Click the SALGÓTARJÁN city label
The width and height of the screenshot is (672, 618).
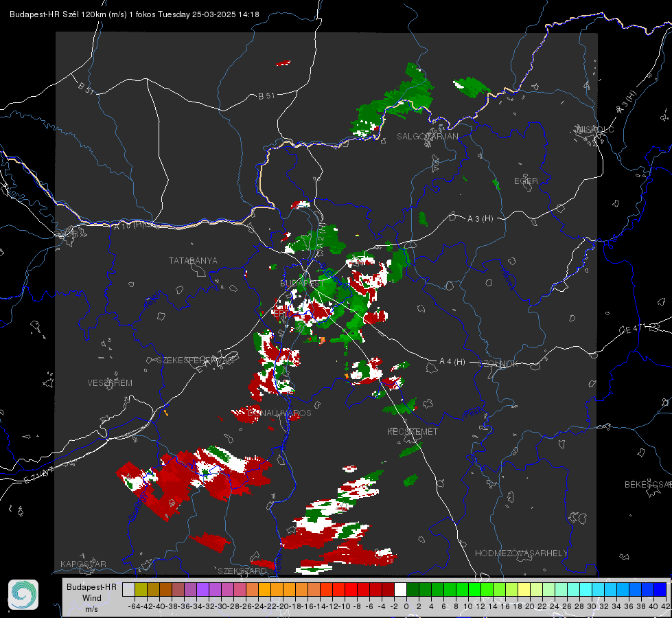(x=427, y=137)
